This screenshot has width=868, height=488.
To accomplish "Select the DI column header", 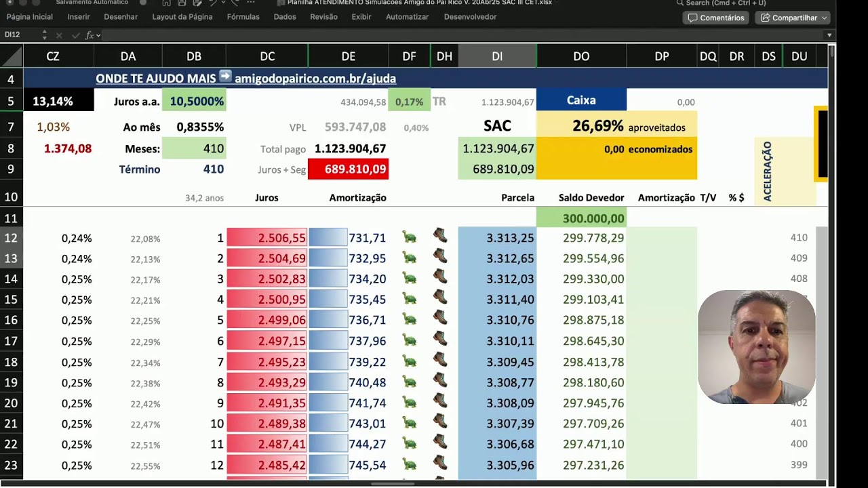I will (x=497, y=56).
